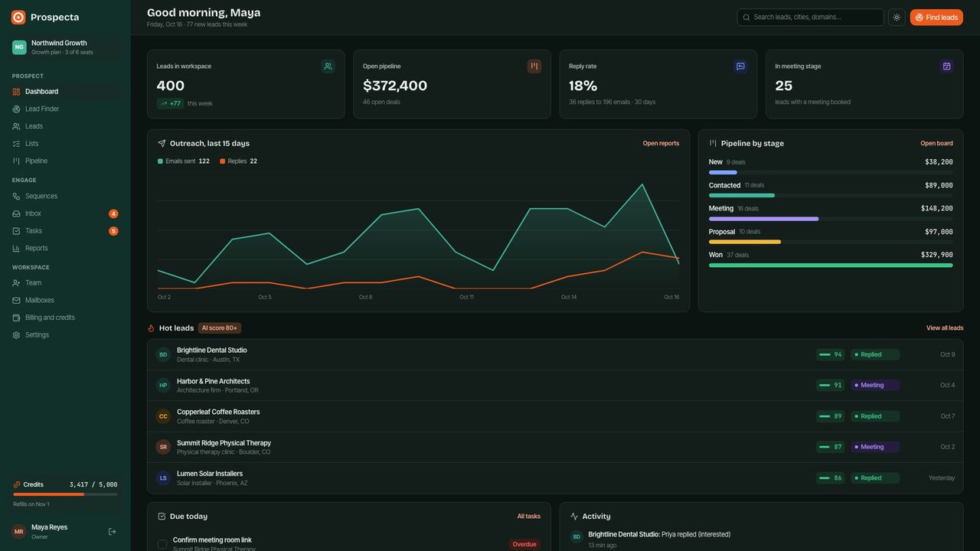Toggle the Emails sent legend series

coord(183,161)
